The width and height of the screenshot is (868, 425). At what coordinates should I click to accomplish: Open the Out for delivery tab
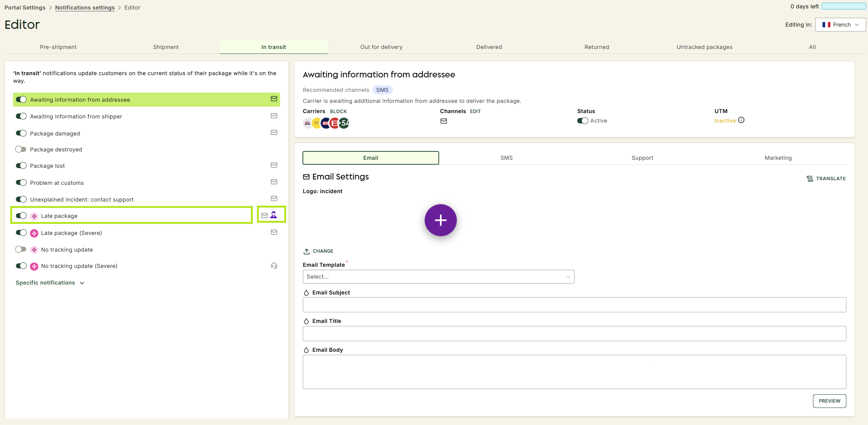pyautogui.click(x=381, y=47)
